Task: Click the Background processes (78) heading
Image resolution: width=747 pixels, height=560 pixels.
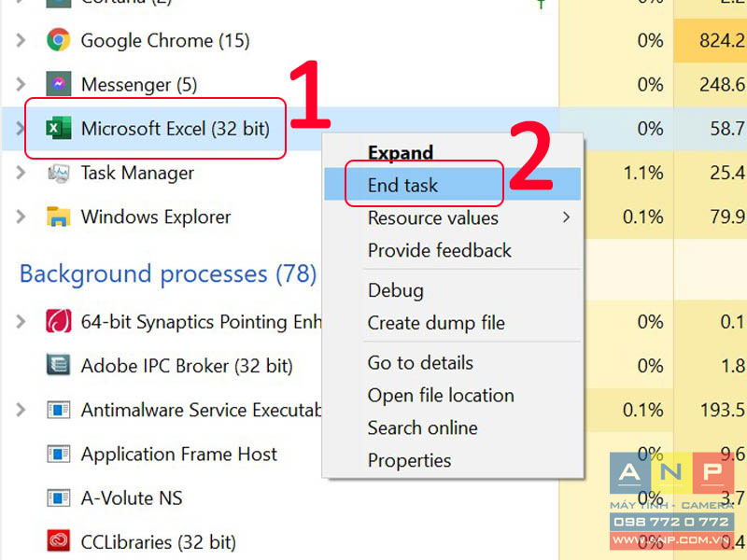Action: click(168, 273)
